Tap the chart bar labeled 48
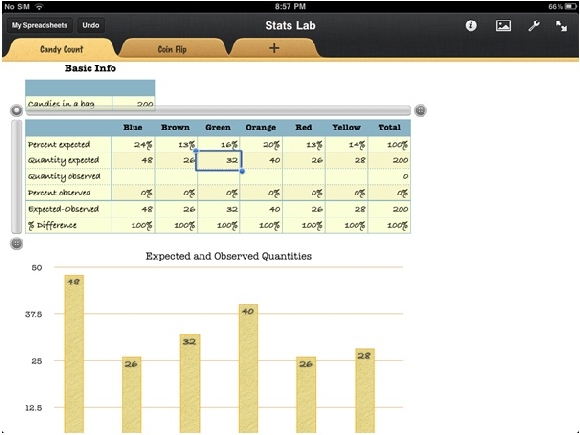 [x=74, y=354]
